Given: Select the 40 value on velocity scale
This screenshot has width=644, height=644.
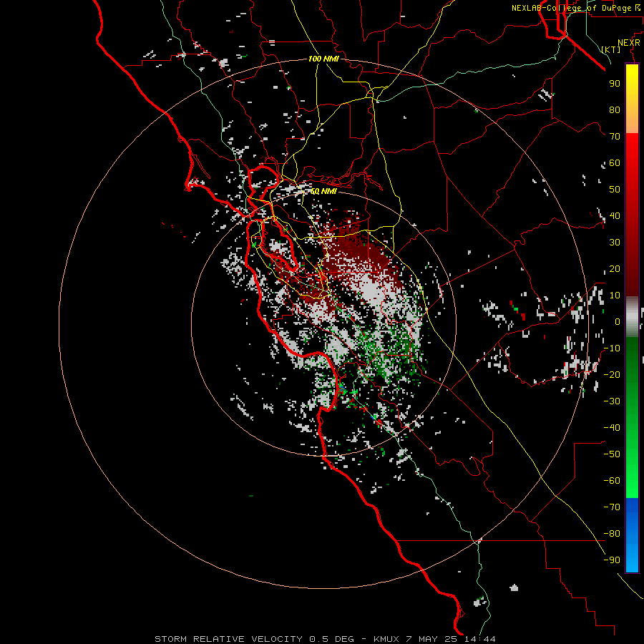Looking at the screenshot, I should pos(615,215).
